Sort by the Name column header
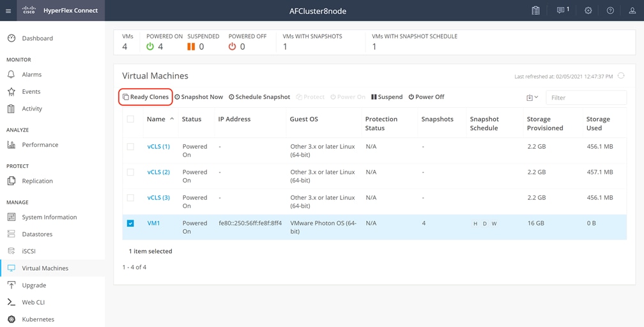 [156, 119]
